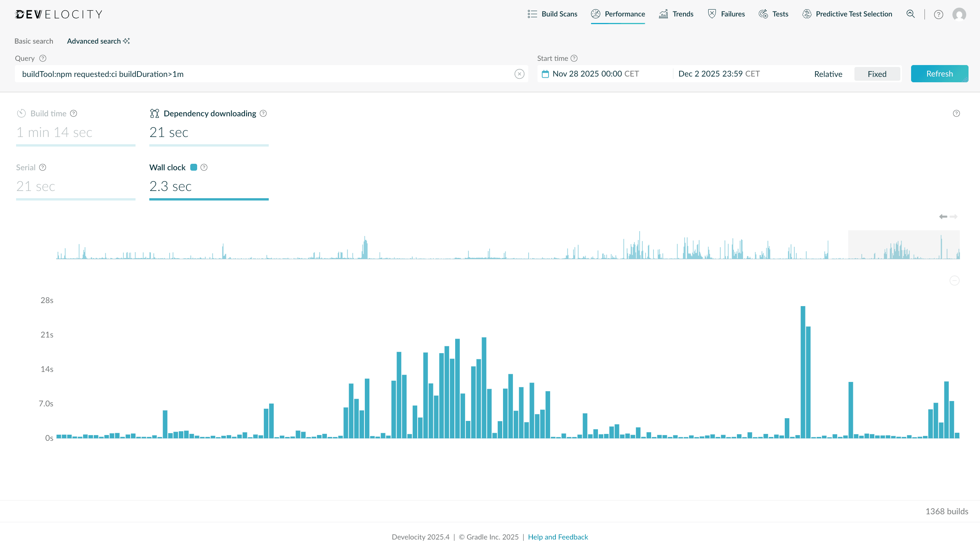Click the zoom-out circle beside the chart
This screenshot has width=980, height=551.
click(954, 280)
